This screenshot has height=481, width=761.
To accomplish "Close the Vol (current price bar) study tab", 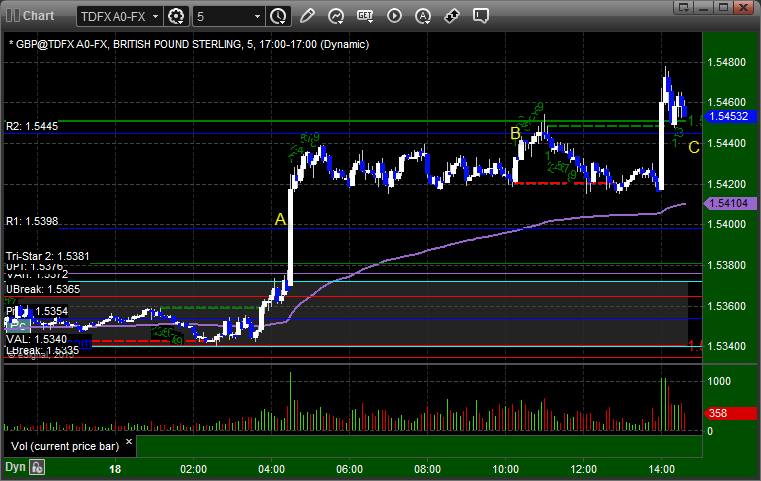I will (x=129, y=442).
